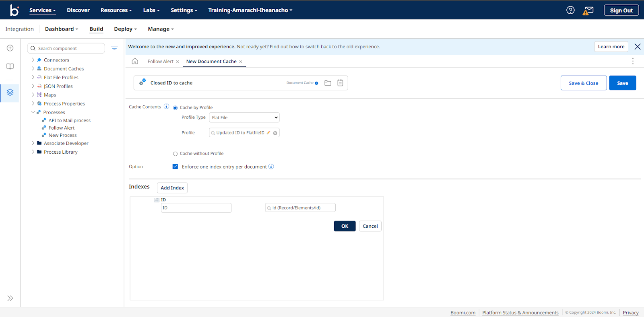Click the id (Record/Elements/id) element field
644x317 pixels.
tap(300, 208)
